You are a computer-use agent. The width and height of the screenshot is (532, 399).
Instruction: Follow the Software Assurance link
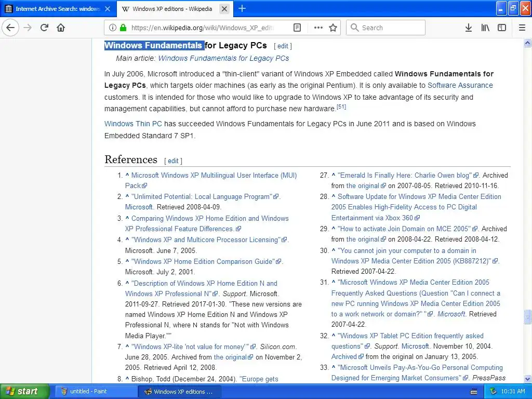click(x=460, y=85)
